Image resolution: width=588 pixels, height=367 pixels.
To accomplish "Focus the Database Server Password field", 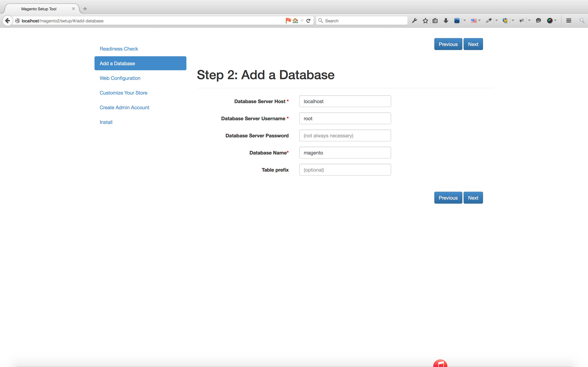I will point(345,136).
